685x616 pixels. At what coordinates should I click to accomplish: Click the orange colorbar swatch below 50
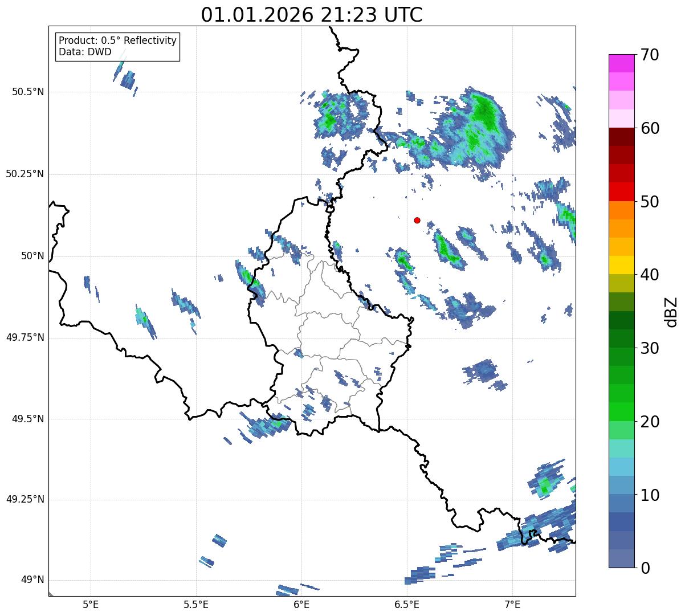coord(621,210)
